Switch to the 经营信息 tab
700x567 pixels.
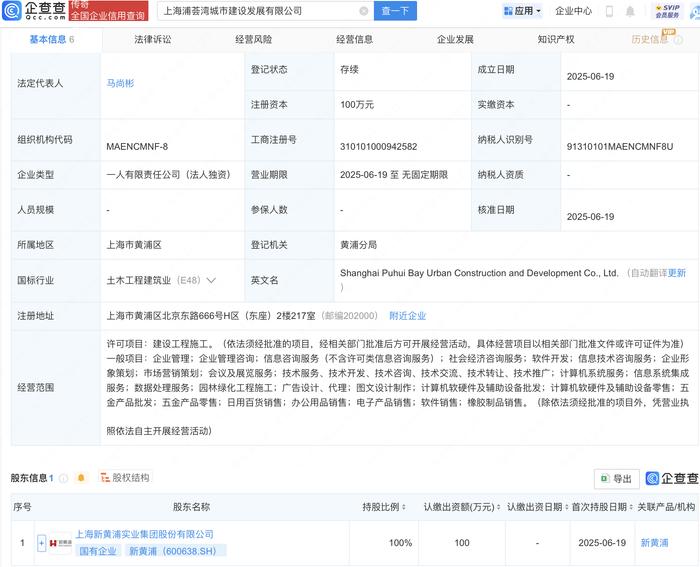pyautogui.click(x=354, y=39)
